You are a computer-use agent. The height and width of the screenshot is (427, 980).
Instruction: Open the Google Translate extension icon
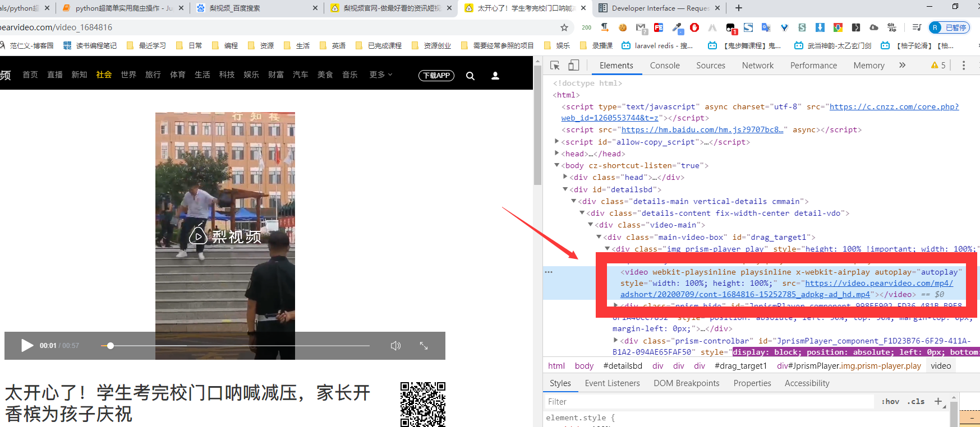(766, 27)
